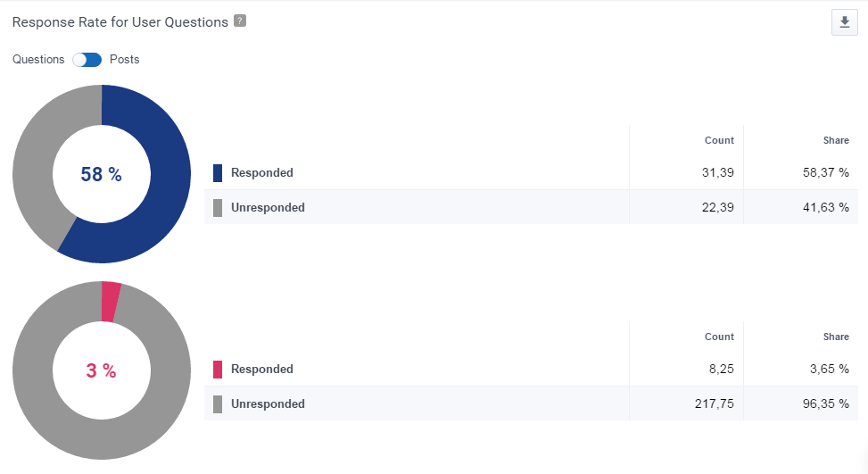Click the Share header in the bottom table
868x474 pixels.
pyautogui.click(x=836, y=337)
